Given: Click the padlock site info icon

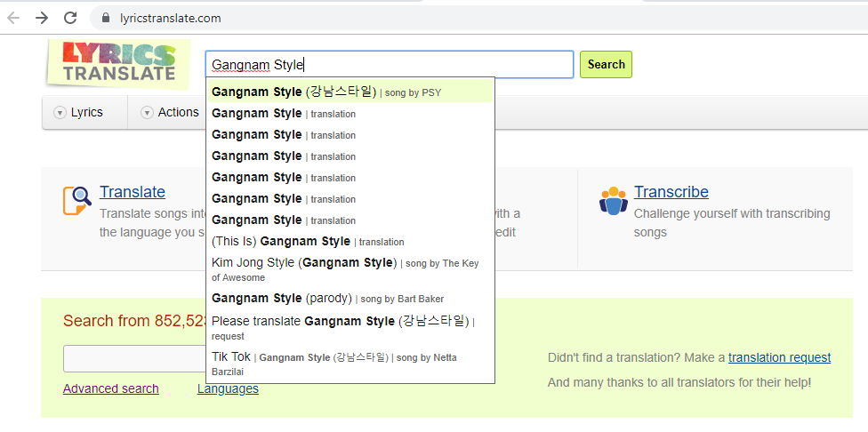Looking at the screenshot, I should tap(106, 18).
